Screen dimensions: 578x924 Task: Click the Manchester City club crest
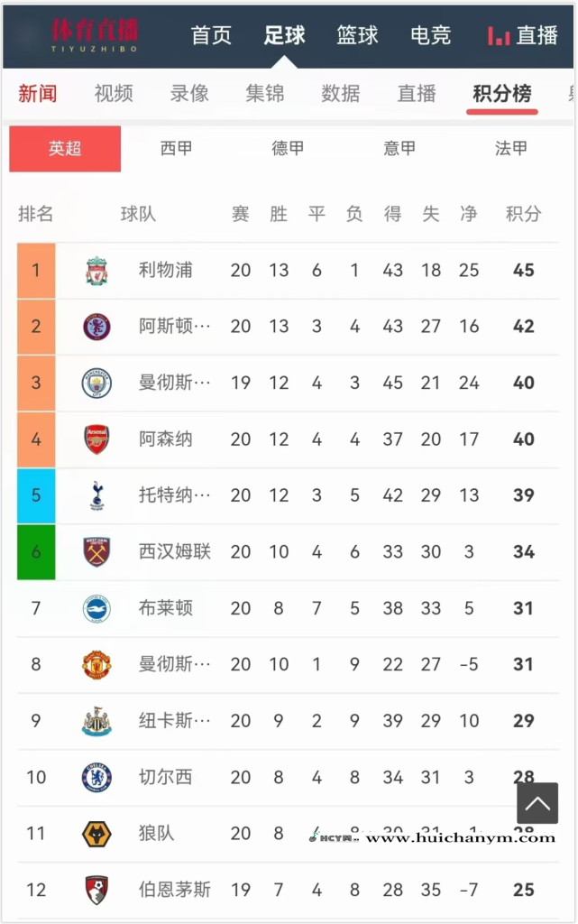[96, 383]
